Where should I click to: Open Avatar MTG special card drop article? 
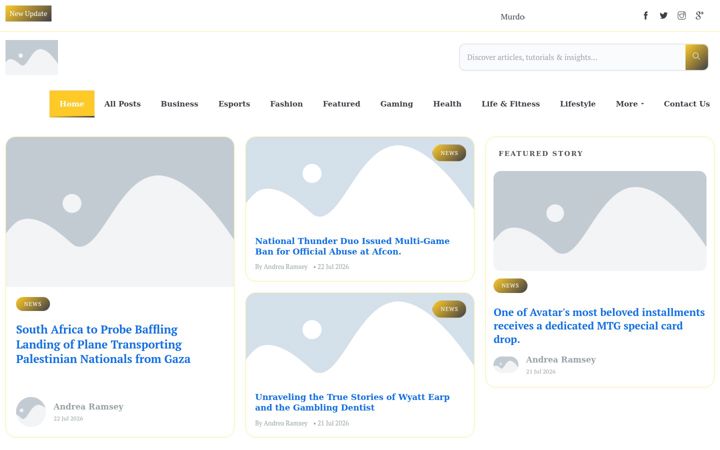pos(599,326)
